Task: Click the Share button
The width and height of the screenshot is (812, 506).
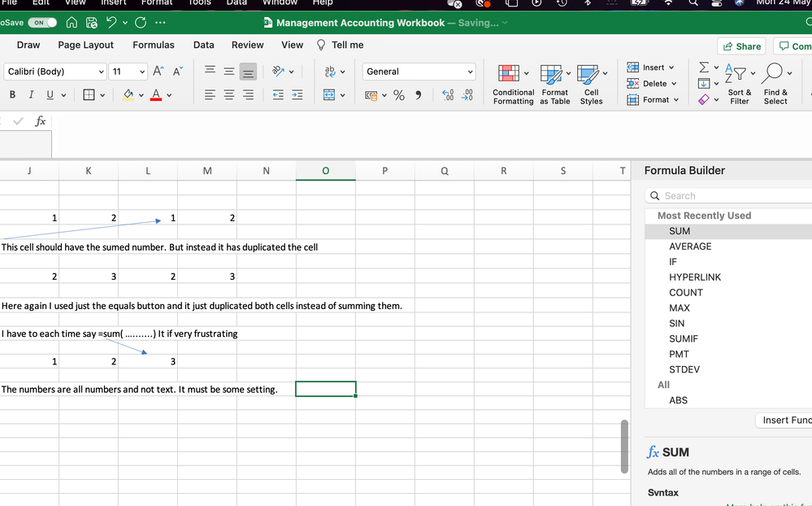Action: (x=742, y=46)
